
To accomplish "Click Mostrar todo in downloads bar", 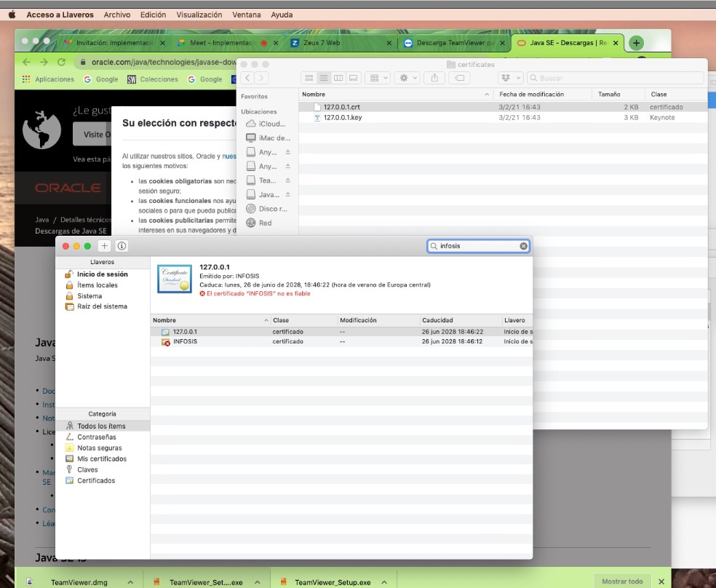I will (622, 581).
